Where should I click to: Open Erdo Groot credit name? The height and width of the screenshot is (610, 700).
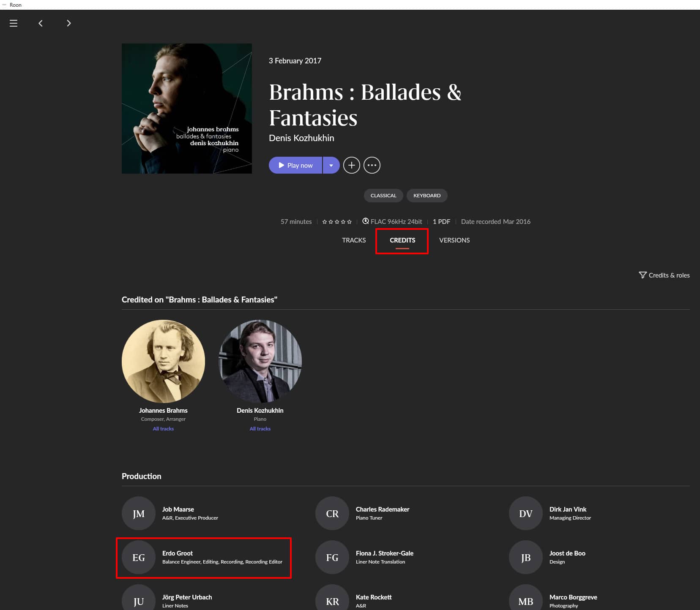click(x=178, y=553)
